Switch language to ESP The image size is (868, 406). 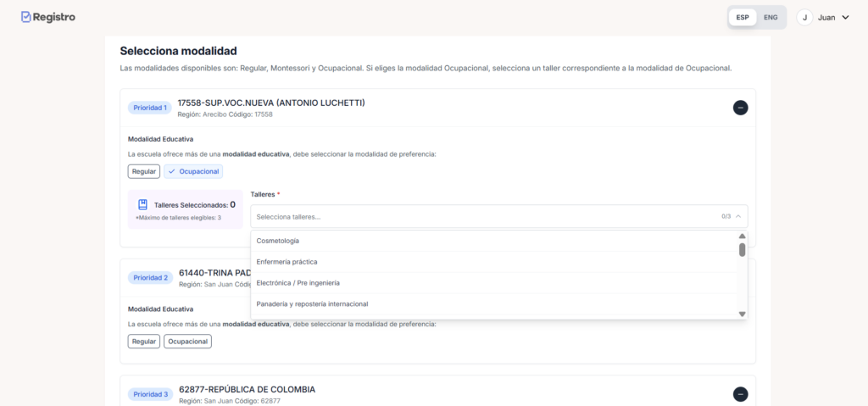(743, 17)
